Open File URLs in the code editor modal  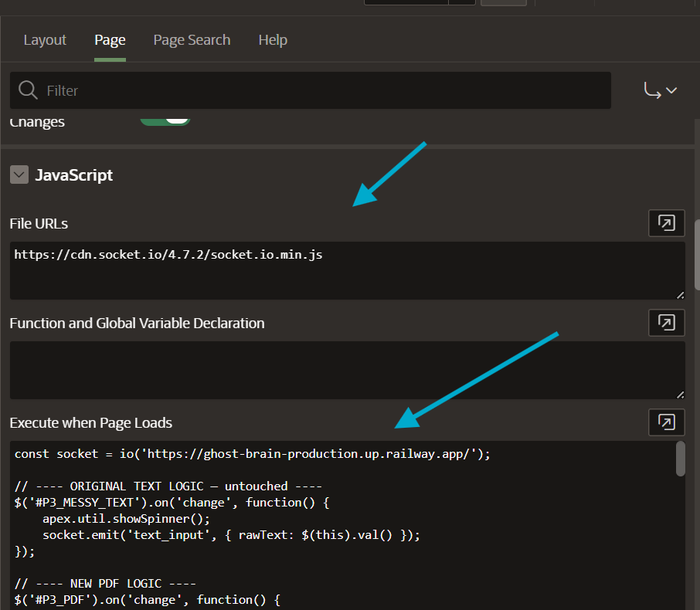pos(666,222)
